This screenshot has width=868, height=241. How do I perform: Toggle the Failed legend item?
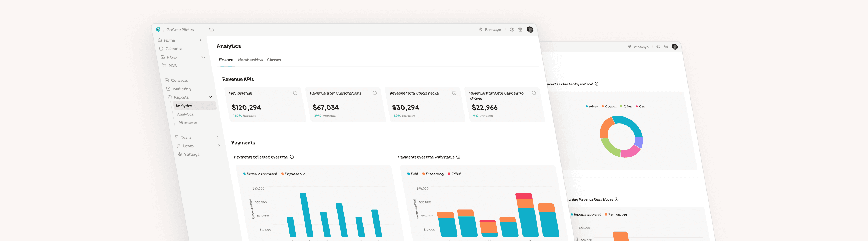[x=455, y=174]
